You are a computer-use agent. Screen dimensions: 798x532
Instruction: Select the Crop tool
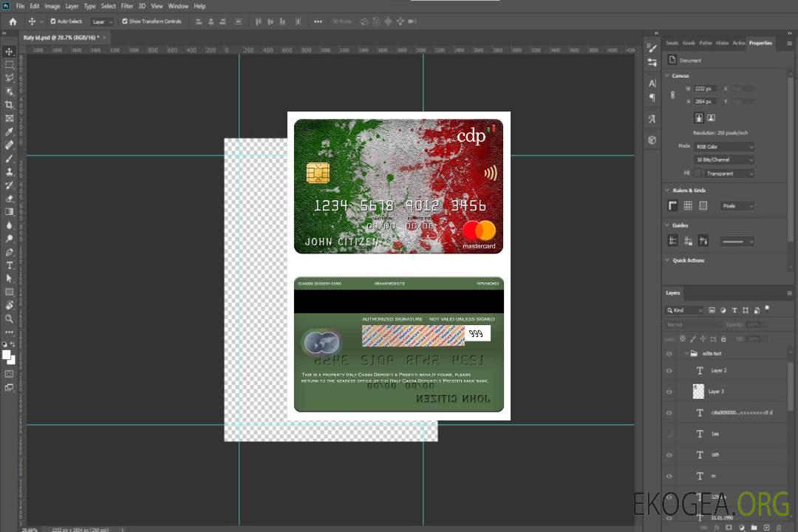(x=9, y=104)
